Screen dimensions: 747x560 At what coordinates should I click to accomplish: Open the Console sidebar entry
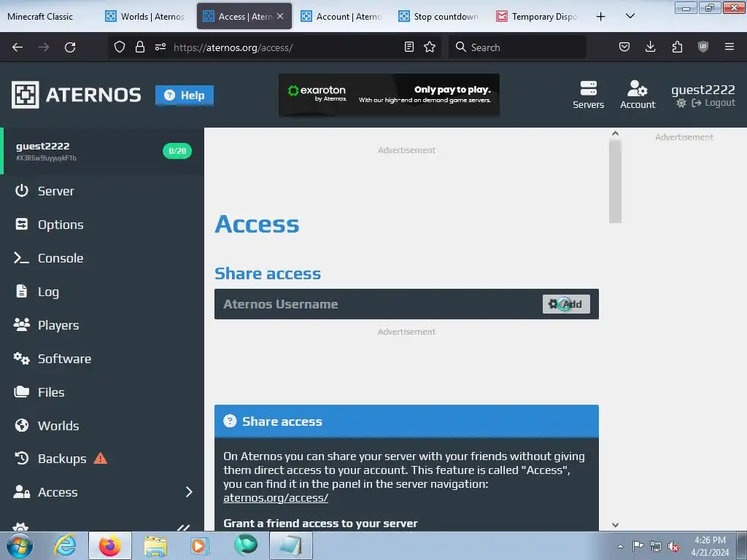click(49, 258)
